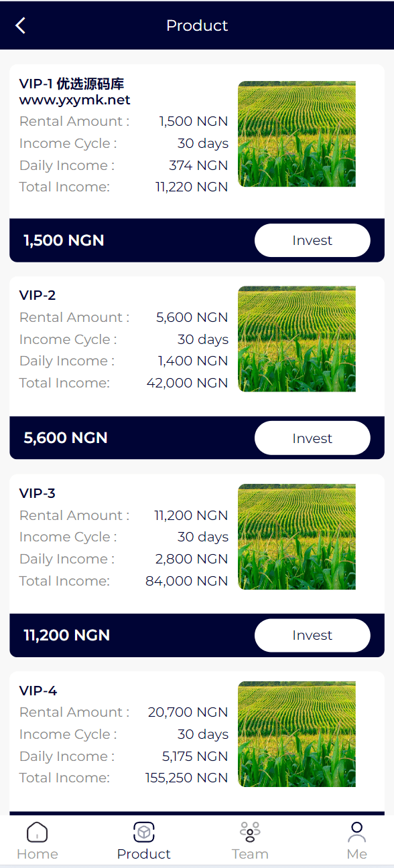
Task: Open the Team people icon
Action: [x=250, y=832]
